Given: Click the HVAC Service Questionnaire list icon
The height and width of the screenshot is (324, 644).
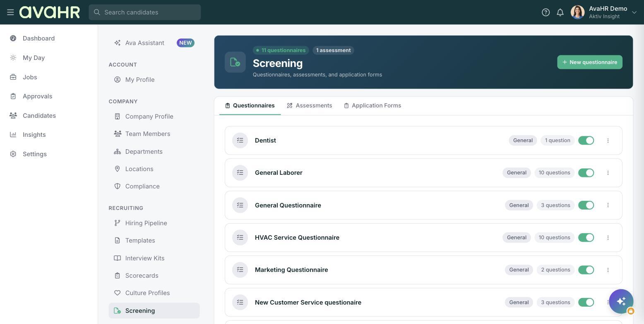Looking at the screenshot, I should pyautogui.click(x=240, y=238).
